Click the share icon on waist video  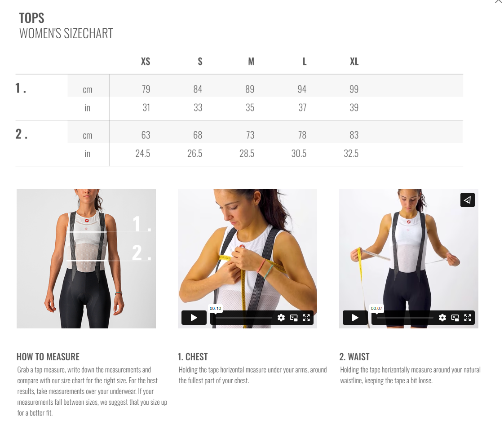[467, 200]
